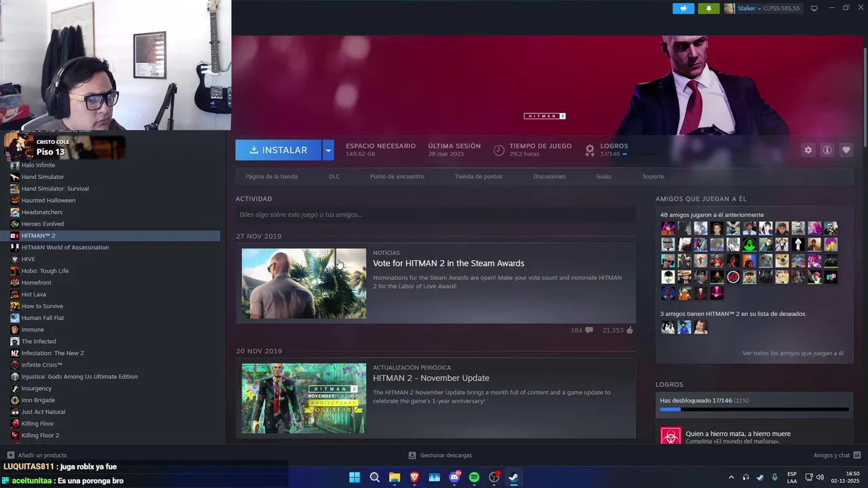The height and width of the screenshot is (488, 868).
Task: Open Página de la tienda tab
Action: pyautogui.click(x=271, y=176)
